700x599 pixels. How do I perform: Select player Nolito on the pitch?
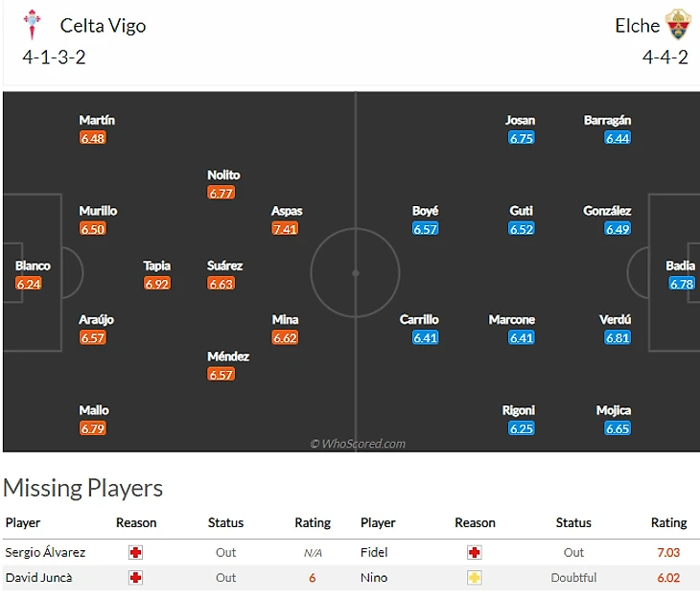tap(223, 175)
